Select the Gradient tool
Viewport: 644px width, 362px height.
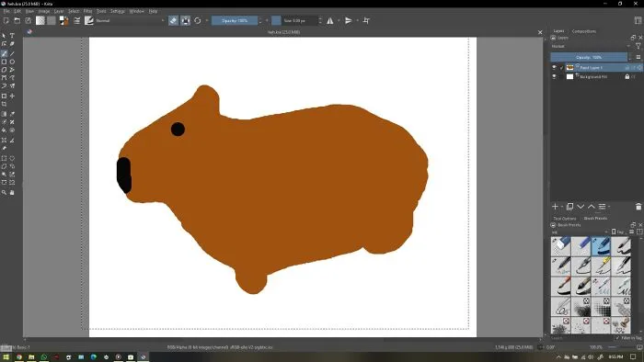click(x=4, y=114)
